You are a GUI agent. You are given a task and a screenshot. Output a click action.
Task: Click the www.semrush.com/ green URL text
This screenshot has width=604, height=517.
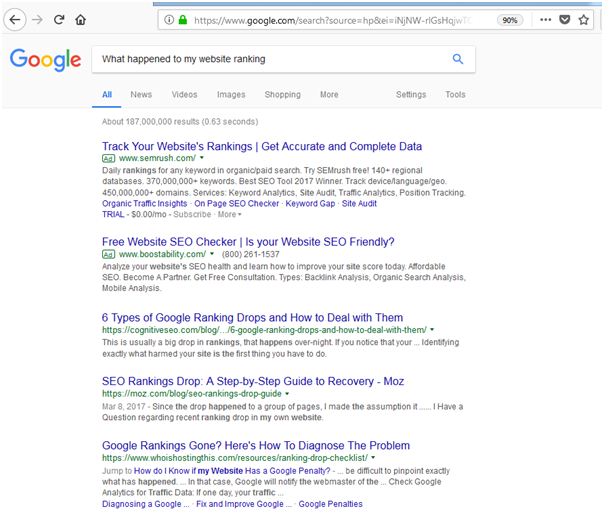tap(157, 158)
